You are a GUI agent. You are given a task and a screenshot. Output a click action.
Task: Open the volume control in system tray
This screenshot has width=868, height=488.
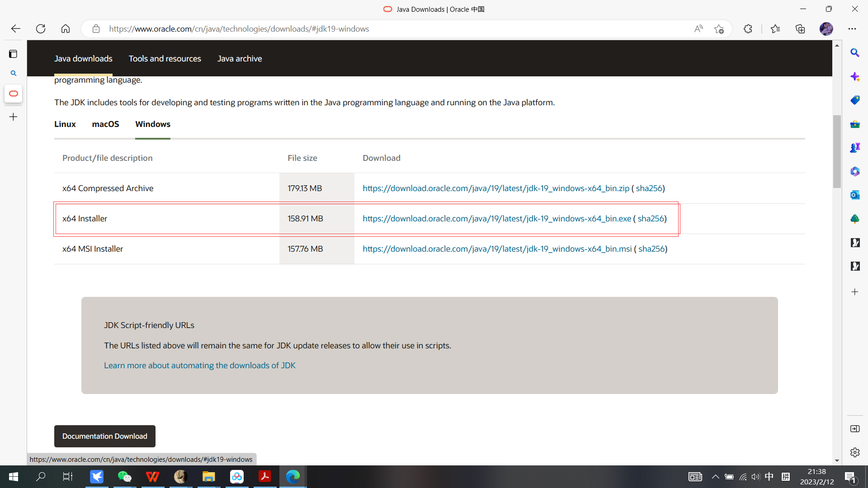(755, 477)
